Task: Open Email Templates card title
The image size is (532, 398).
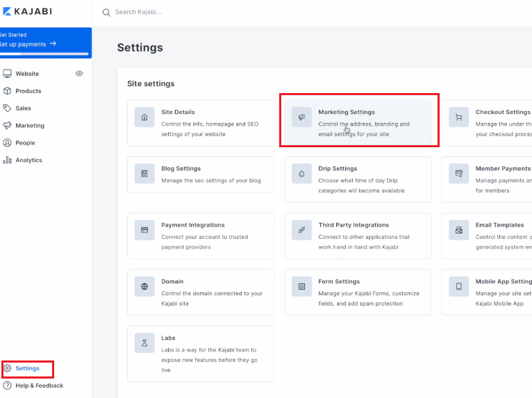Action: coord(499,225)
